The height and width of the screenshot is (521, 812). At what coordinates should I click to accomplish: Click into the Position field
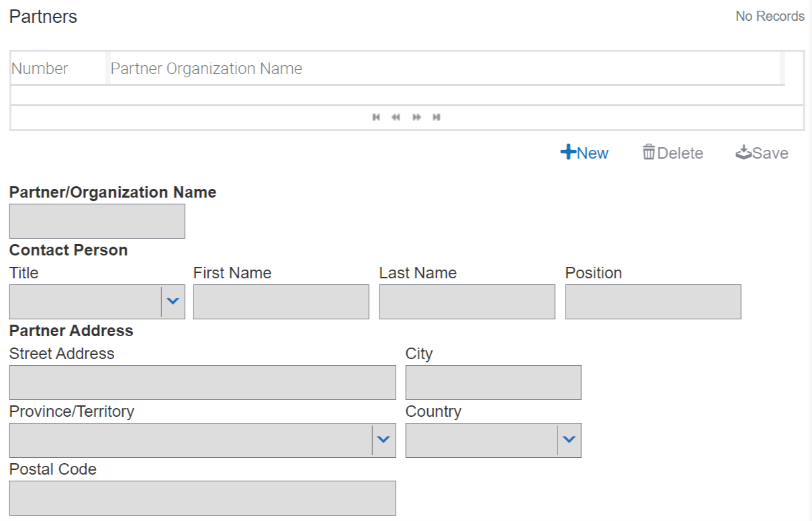(x=653, y=302)
